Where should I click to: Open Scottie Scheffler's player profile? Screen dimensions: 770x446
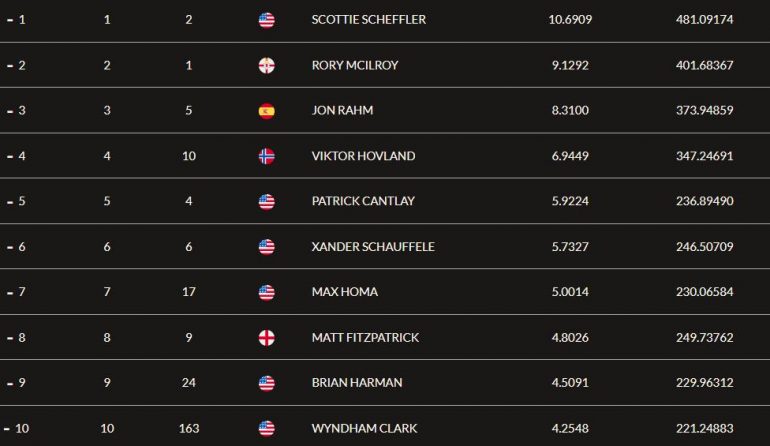pyautogui.click(x=369, y=20)
